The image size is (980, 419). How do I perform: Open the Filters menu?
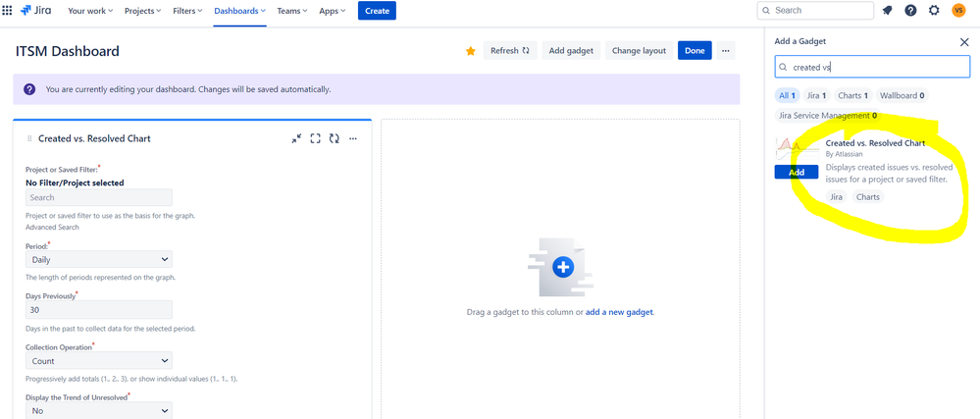click(x=187, y=11)
